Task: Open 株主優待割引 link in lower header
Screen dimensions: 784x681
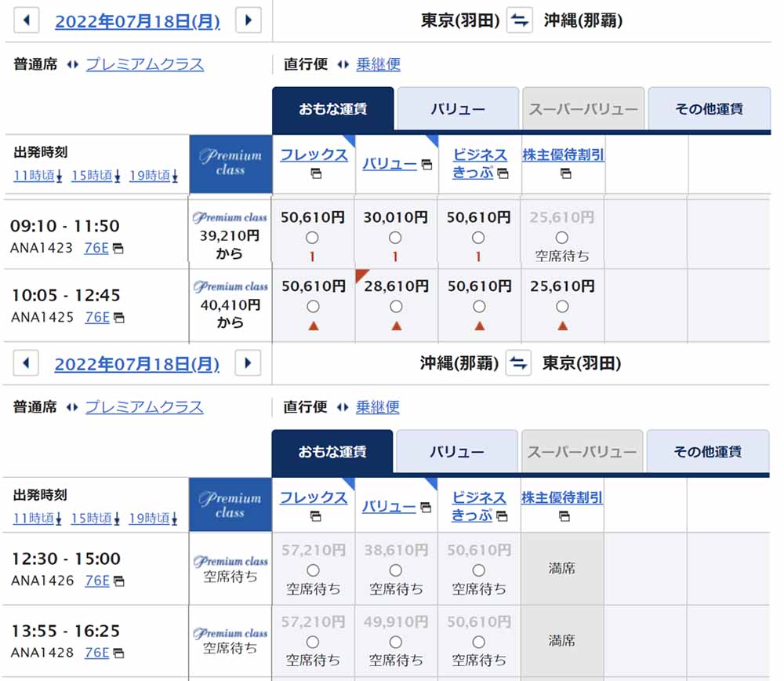Action: tap(562, 497)
